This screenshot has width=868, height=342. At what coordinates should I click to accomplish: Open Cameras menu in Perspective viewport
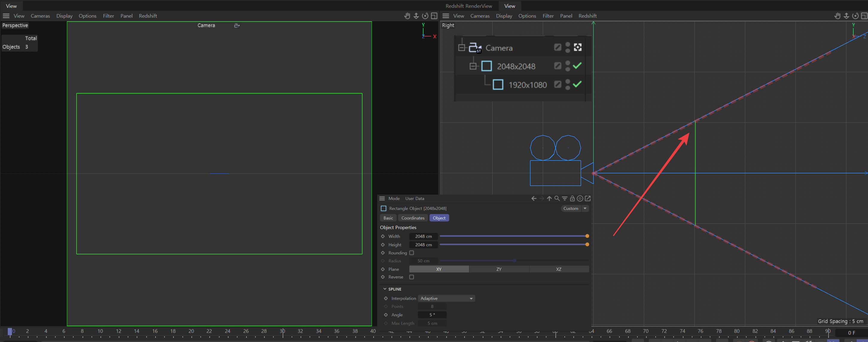(40, 16)
